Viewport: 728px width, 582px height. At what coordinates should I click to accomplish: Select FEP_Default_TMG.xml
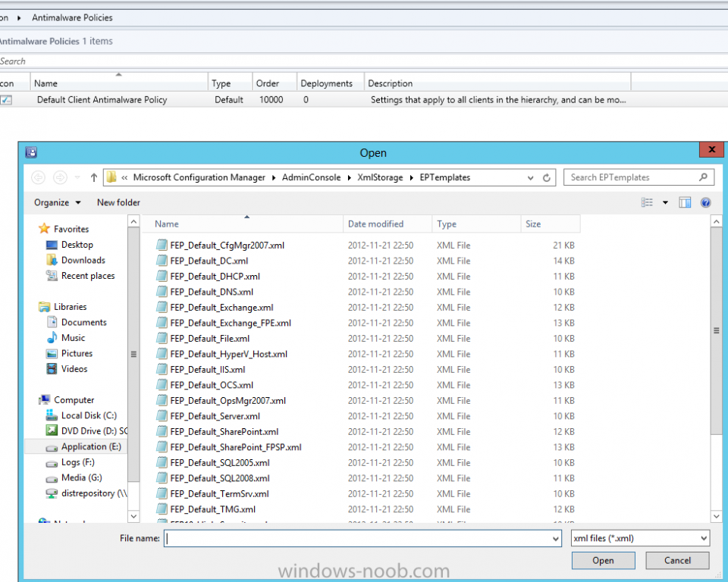tap(212, 509)
